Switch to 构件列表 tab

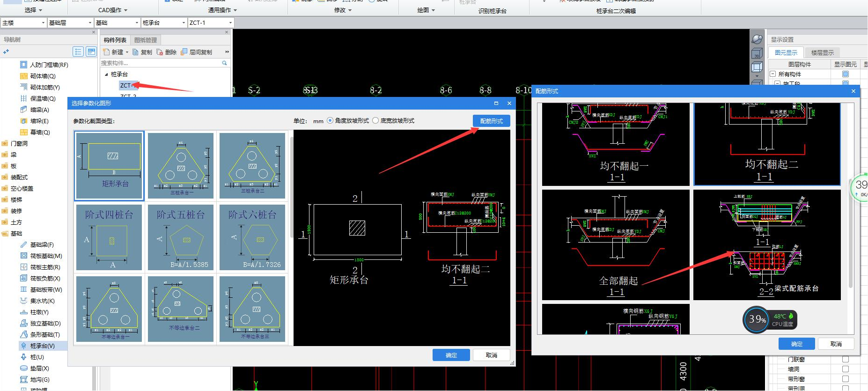pos(115,40)
